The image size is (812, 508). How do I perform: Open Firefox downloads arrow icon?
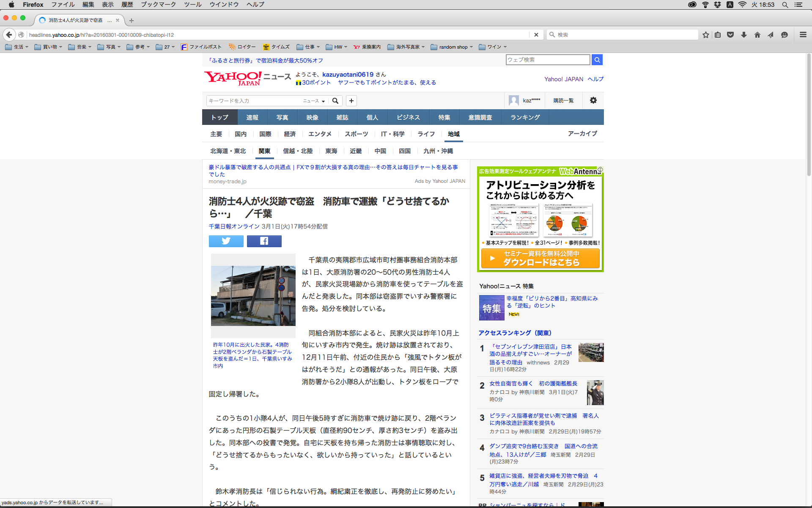pyautogui.click(x=743, y=35)
